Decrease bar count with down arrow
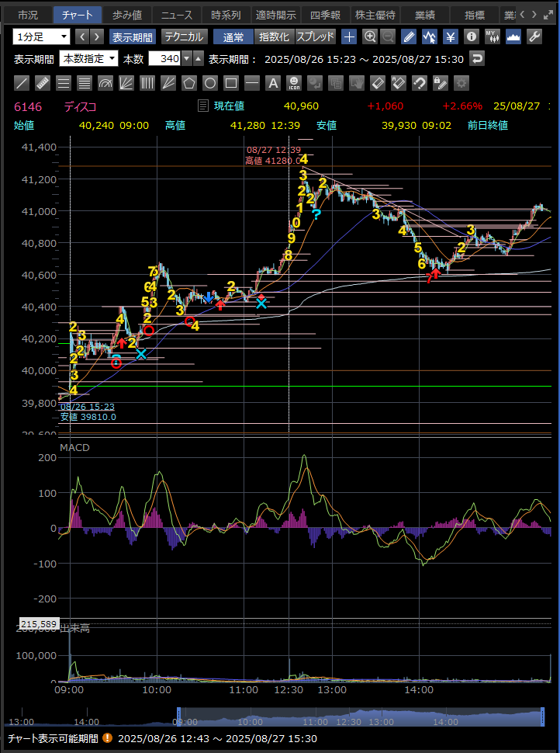Screen dimensions: 560x753 pos(187,59)
